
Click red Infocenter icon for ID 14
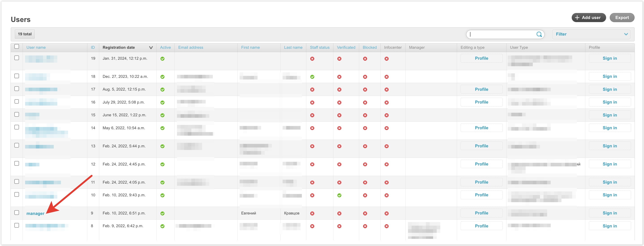386,128
